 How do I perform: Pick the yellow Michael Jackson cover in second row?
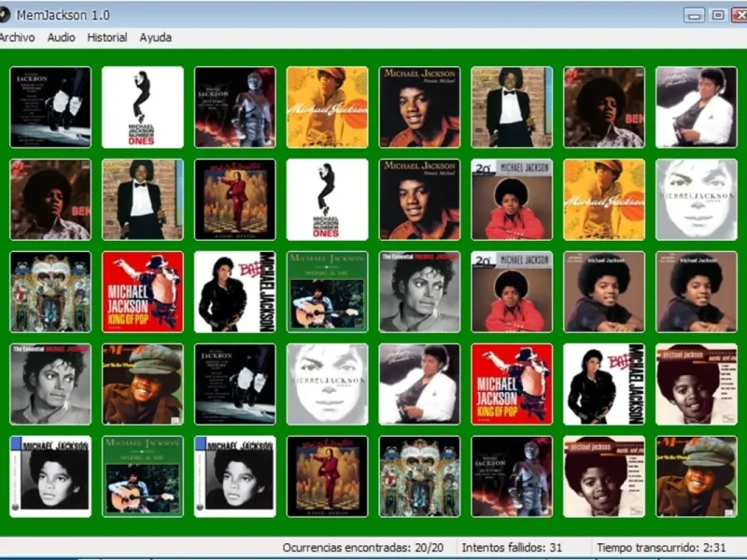point(604,200)
